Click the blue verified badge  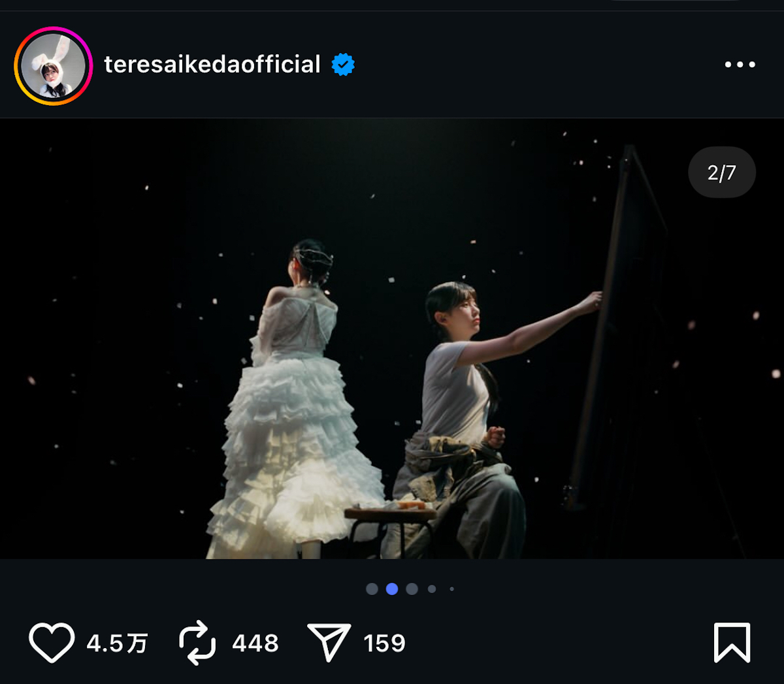click(x=343, y=65)
